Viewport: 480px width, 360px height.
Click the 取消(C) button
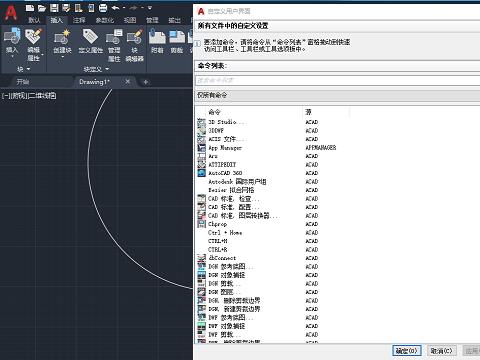442,351
